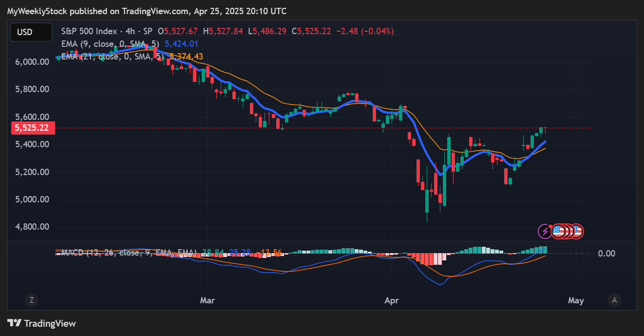The height and width of the screenshot is (336, 644).
Task: Click the high value H5,527.84
Action: pyautogui.click(x=223, y=31)
